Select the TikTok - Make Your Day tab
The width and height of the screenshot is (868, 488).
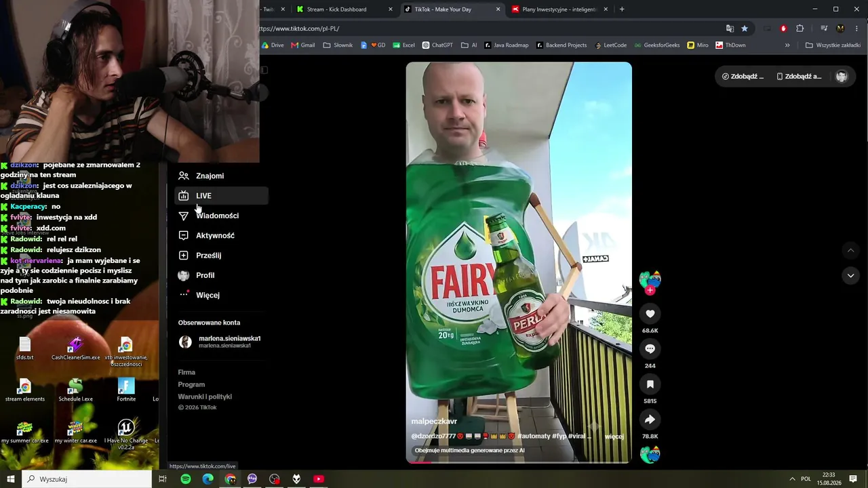point(452,9)
